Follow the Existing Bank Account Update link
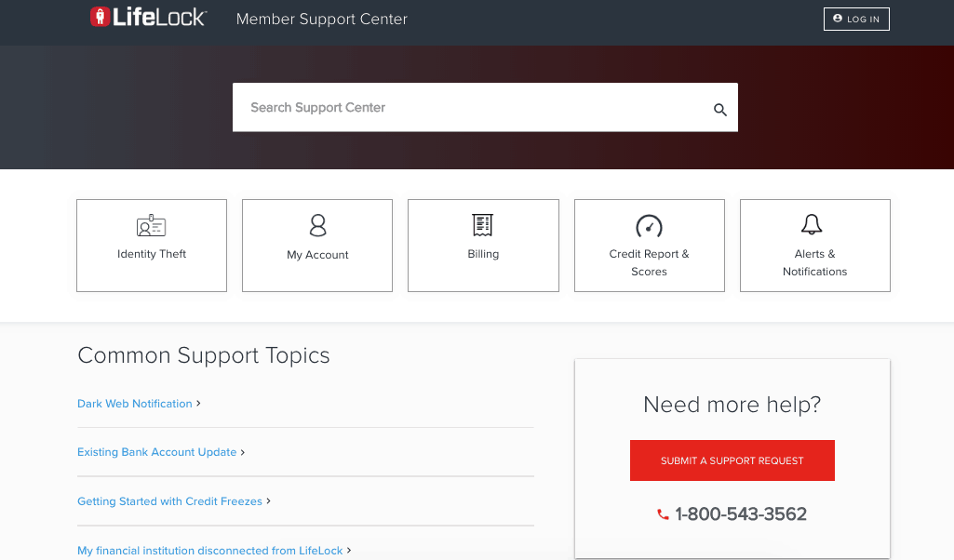This screenshot has width=954, height=560. click(156, 452)
